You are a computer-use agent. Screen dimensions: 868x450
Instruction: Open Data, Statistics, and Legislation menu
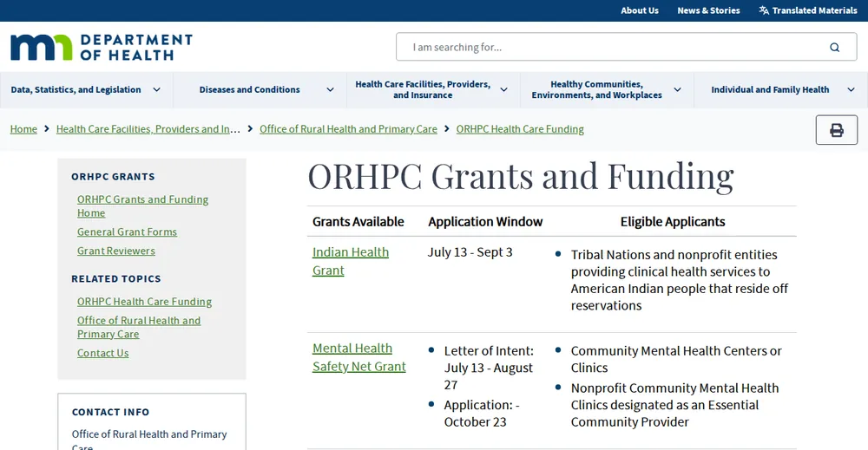click(x=76, y=89)
